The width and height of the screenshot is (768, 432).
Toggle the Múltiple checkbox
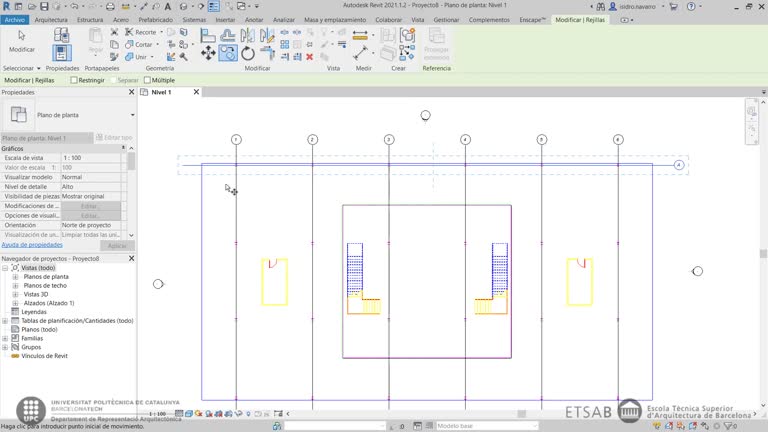[148, 80]
